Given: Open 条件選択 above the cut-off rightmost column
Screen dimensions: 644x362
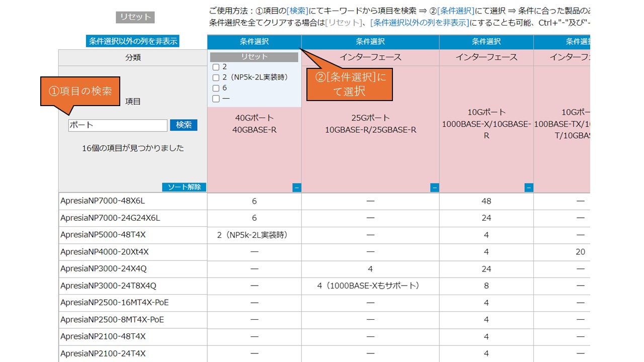Looking at the screenshot, I should 562,42.
